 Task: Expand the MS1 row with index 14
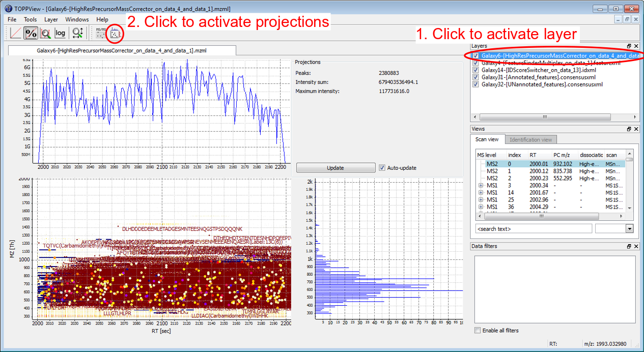coord(481,193)
